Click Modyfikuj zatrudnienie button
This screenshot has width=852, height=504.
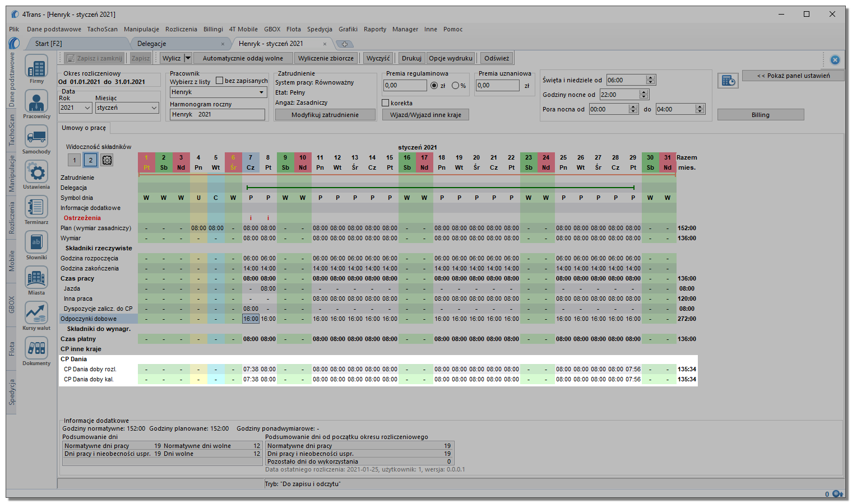(325, 115)
